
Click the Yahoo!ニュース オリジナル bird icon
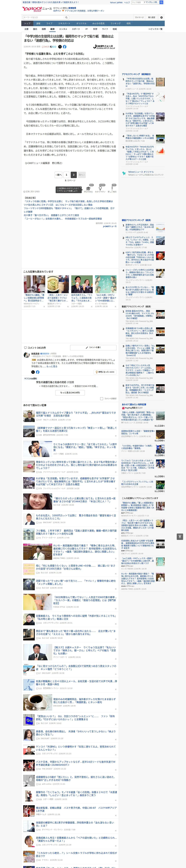124,173
